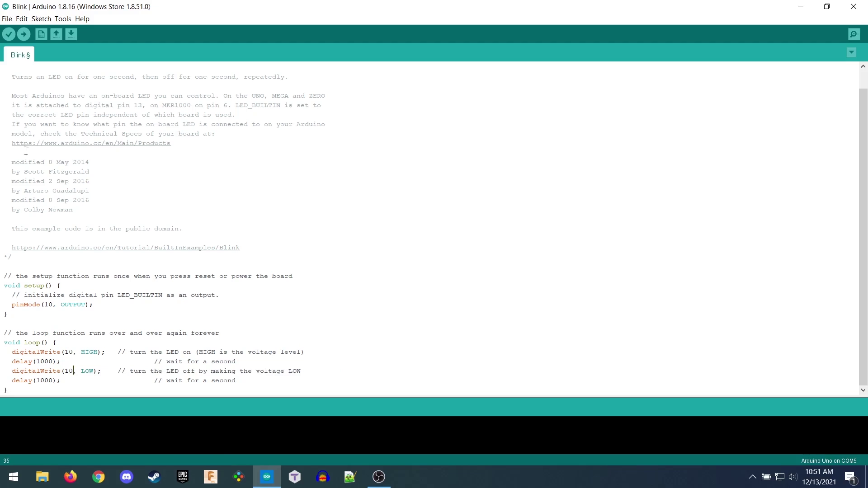
Task: Open the Sketch menu
Action: [41, 19]
